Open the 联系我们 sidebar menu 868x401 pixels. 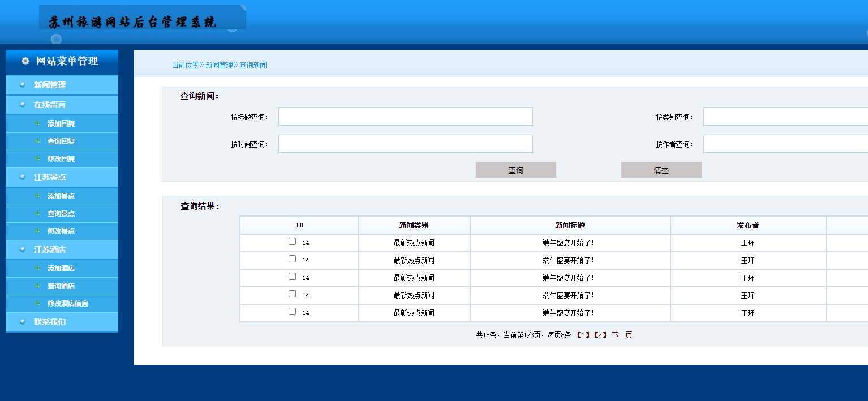[x=62, y=322]
